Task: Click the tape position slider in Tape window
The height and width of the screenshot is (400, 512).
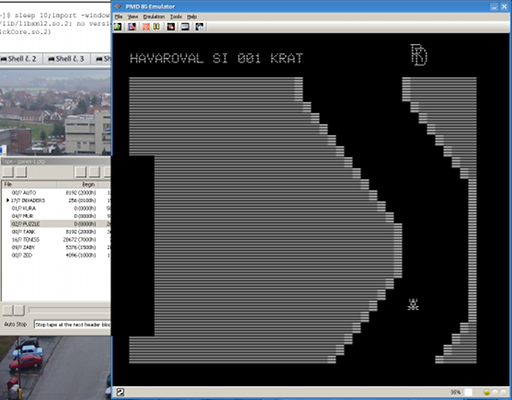Action: (x=69, y=310)
